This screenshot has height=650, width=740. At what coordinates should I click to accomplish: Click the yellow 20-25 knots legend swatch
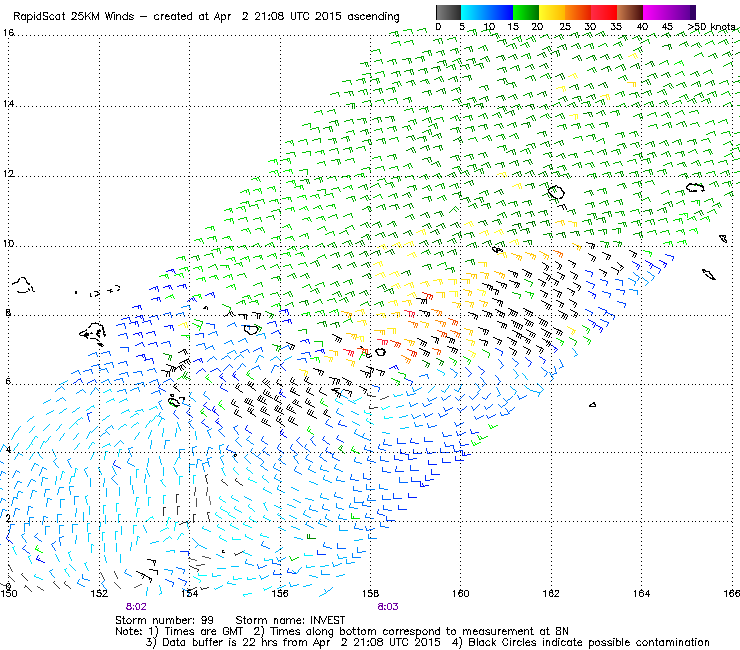551,12
